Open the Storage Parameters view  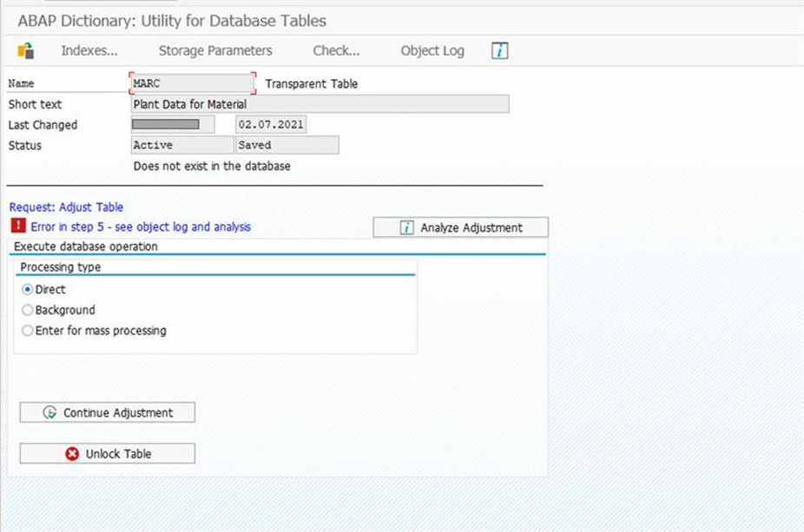click(x=214, y=50)
